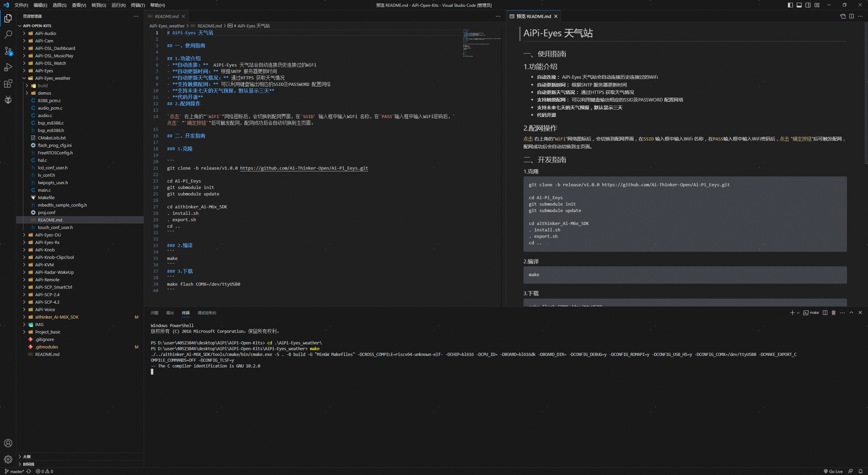Click the feedback icon in the status bar
This screenshot has width=868, height=475.
point(850,471)
